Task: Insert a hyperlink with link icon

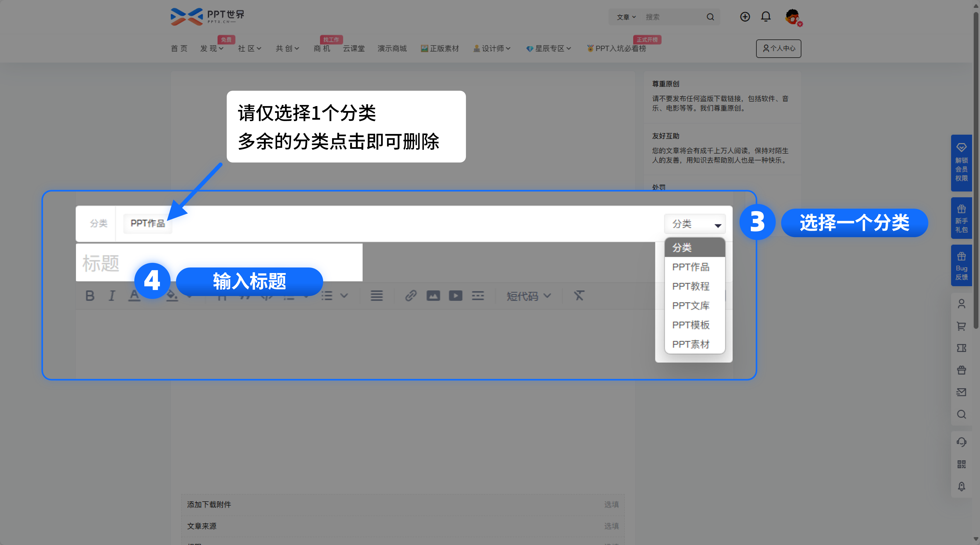Action: [411, 296]
